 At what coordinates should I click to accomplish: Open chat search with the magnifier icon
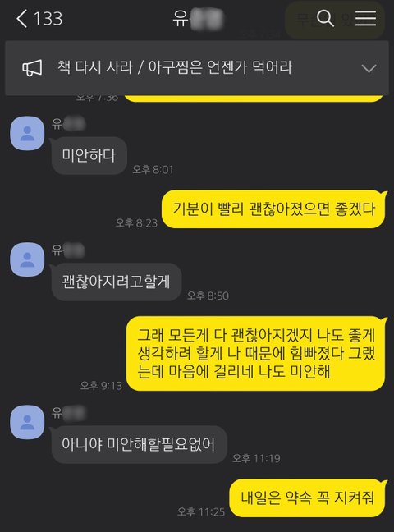(325, 18)
